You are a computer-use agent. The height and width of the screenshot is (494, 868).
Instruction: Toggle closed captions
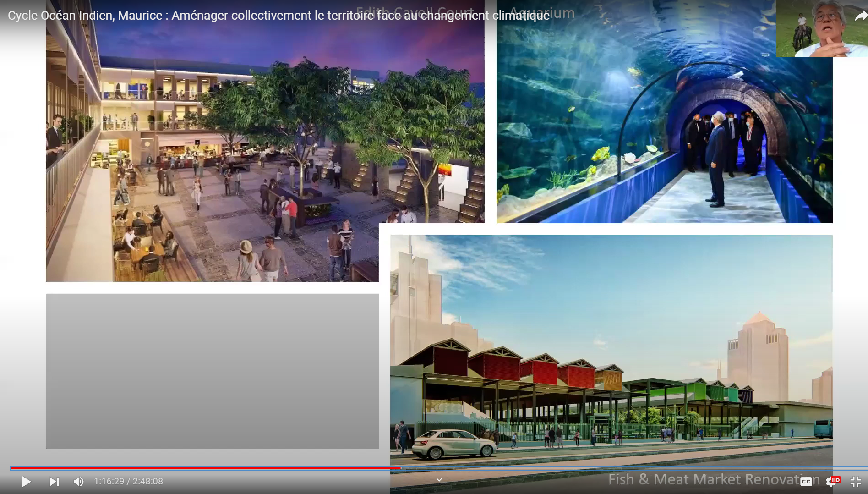(x=806, y=482)
